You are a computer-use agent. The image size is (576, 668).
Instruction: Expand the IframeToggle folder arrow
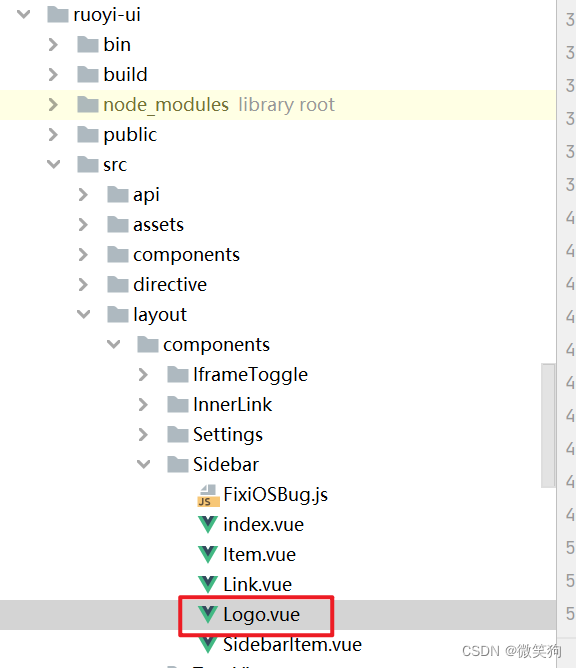pyautogui.click(x=143, y=374)
